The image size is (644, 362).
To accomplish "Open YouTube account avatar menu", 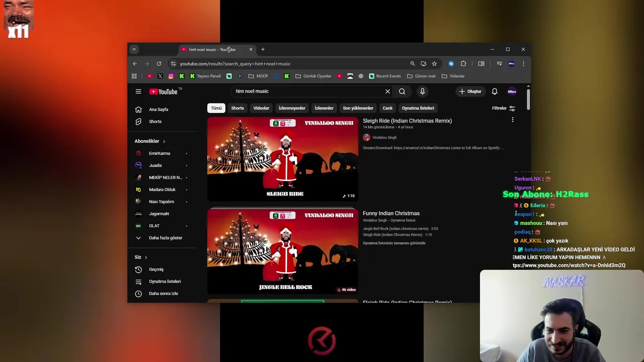I will click(x=512, y=92).
